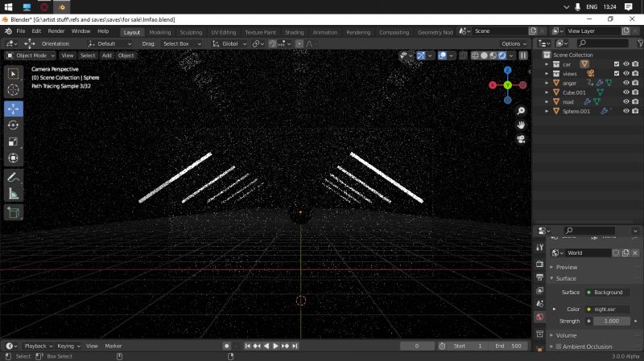
Task: Click the blue Z axis on navigation gizmo
Action: (x=508, y=71)
